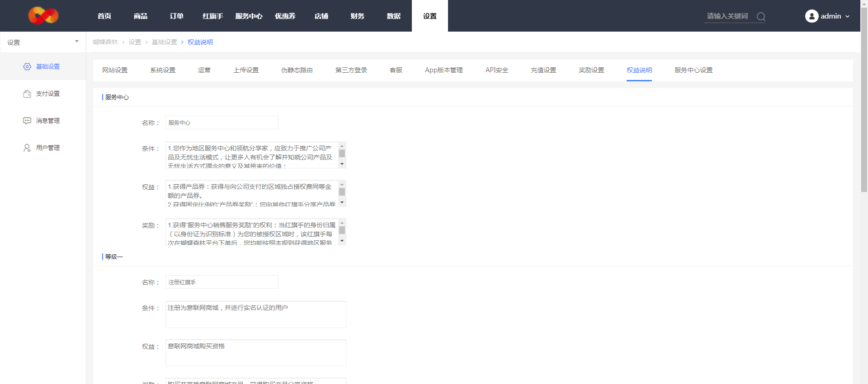Click scroll-down arrow of 服务中心 权益 textarea
The image size is (868, 384).
(x=342, y=202)
